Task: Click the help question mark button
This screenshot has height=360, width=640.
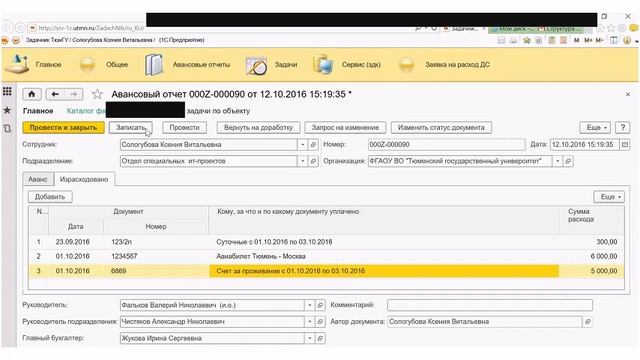Action: 622,127
